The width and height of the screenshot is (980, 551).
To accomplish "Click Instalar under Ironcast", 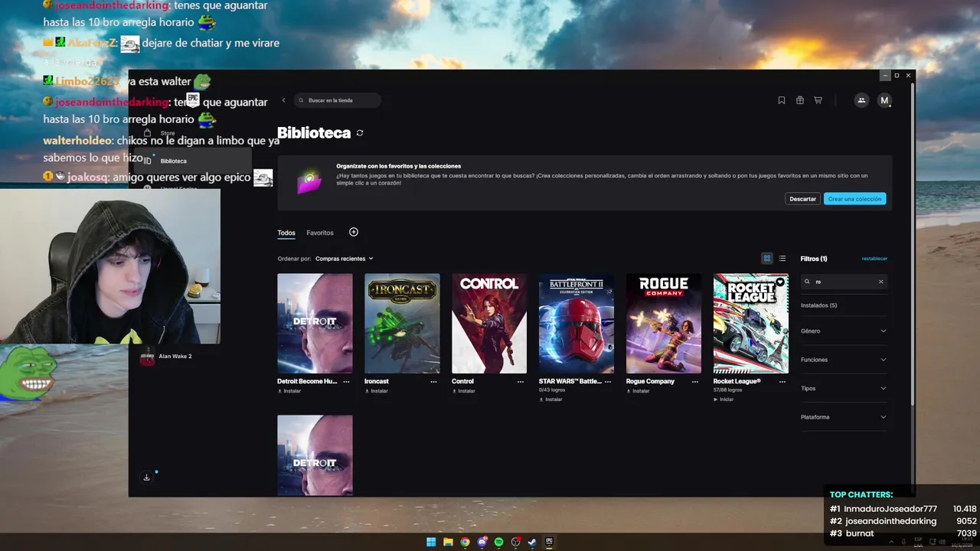I will (x=377, y=391).
